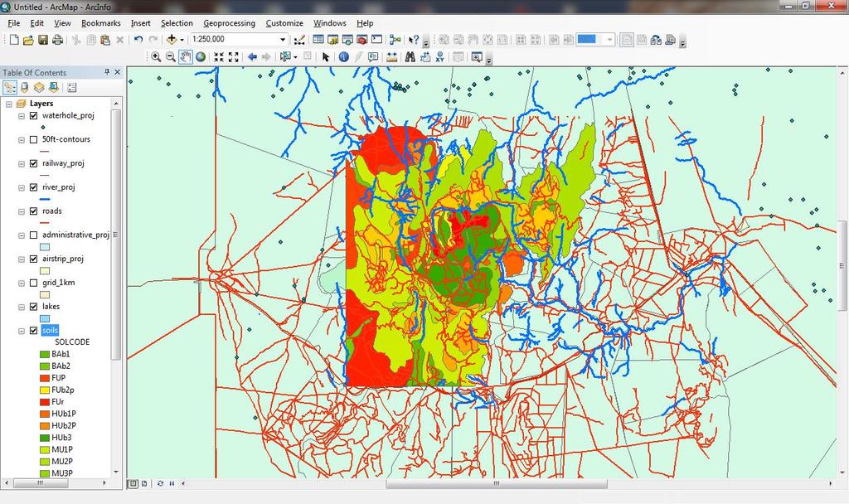The image size is (849, 504).
Task: Select the Pan hand tool
Action: coord(186,57)
